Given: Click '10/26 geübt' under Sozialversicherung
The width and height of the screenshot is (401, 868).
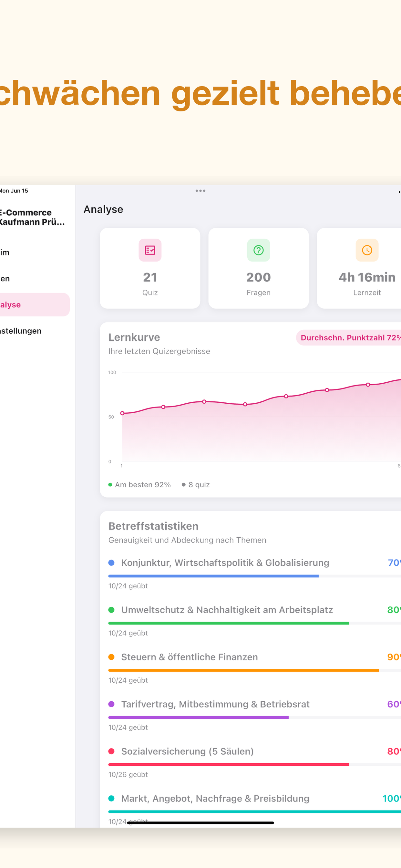Looking at the screenshot, I should [128, 775].
